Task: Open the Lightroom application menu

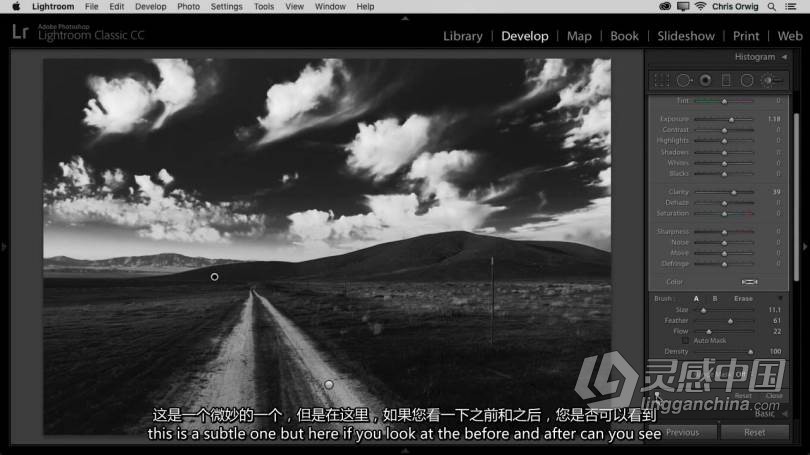Action: click(53, 6)
